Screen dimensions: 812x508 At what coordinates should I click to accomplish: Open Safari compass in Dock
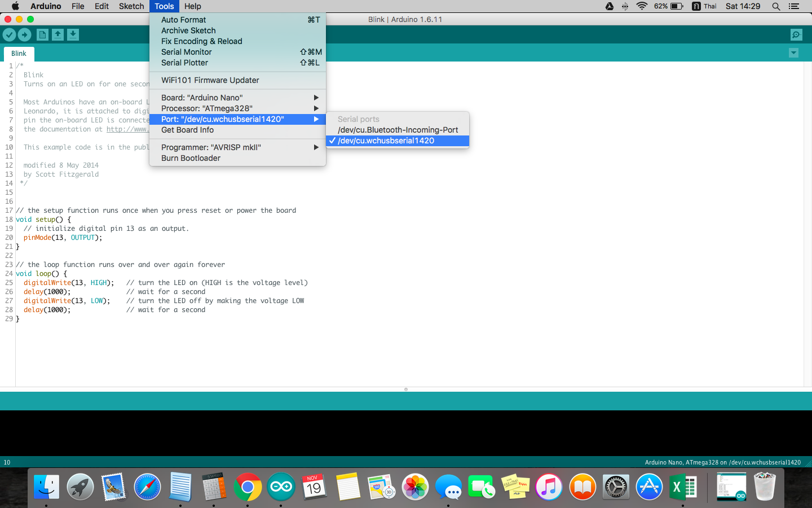tap(147, 487)
